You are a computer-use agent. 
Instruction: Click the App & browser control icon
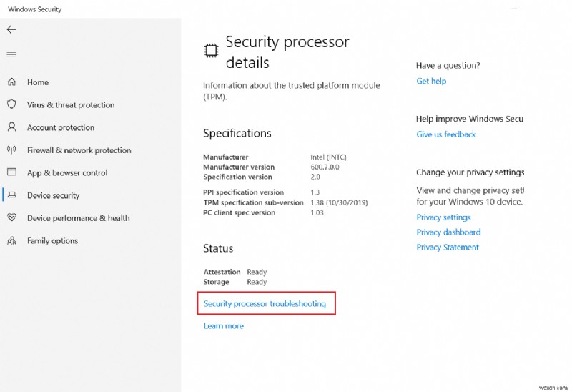11,172
